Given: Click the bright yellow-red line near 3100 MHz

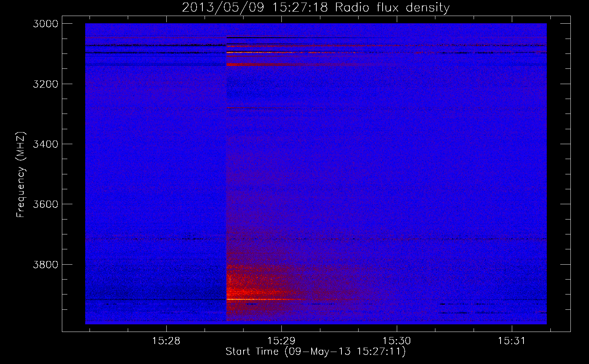Looking at the screenshot, I should [x=260, y=52].
